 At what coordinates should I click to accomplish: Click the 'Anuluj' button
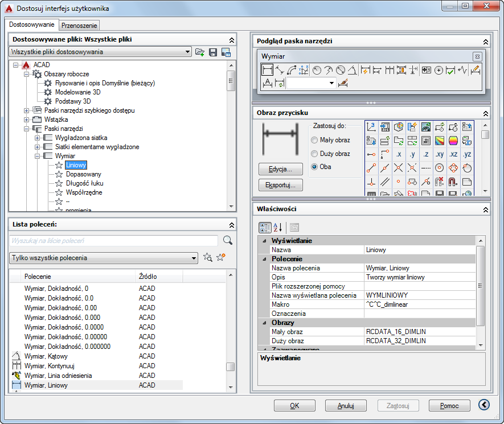[x=346, y=406]
